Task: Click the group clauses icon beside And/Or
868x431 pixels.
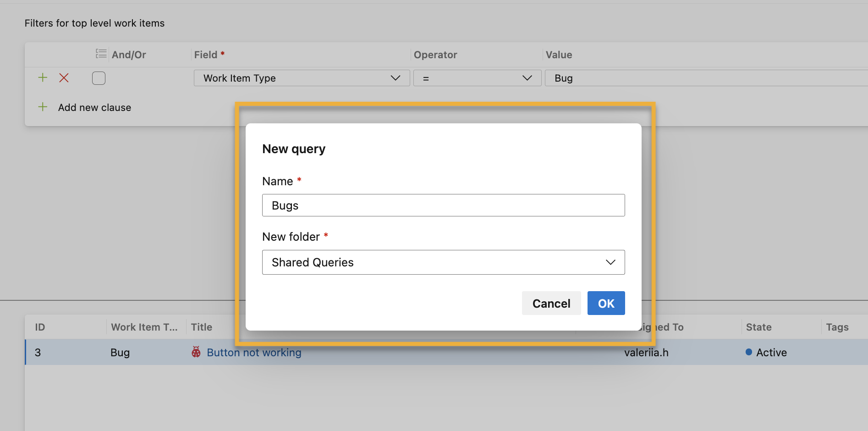Action: (x=101, y=54)
